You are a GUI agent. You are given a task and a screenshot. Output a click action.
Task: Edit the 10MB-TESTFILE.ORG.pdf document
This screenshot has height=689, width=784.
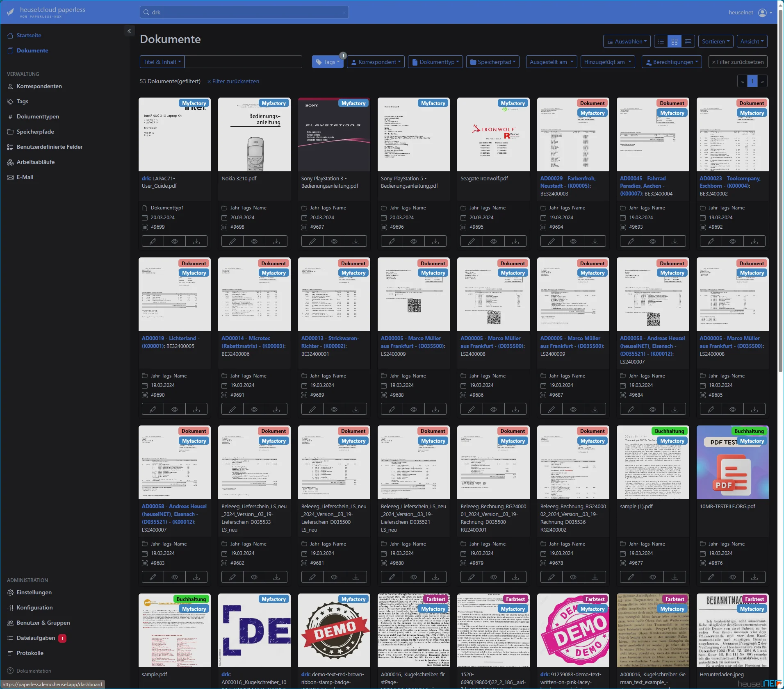(x=711, y=577)
